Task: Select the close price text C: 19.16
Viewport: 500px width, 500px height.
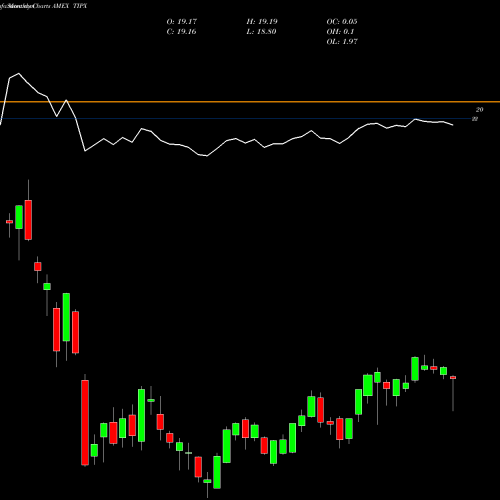Action: point(181,32)
